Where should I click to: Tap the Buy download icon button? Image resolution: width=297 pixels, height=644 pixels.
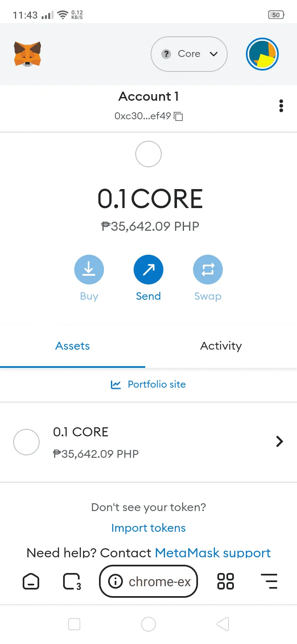coord(89,270)
